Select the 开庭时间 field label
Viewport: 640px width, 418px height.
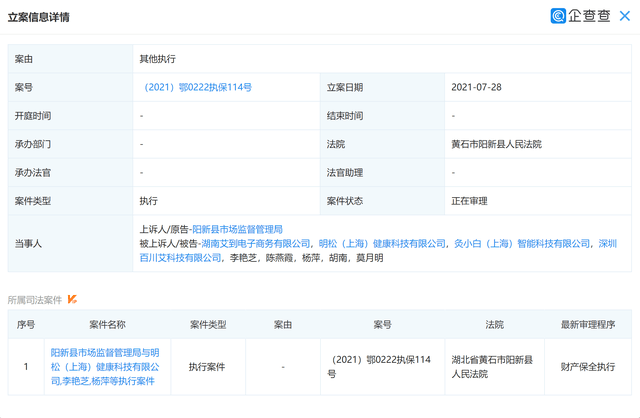[x=33, y=116]
